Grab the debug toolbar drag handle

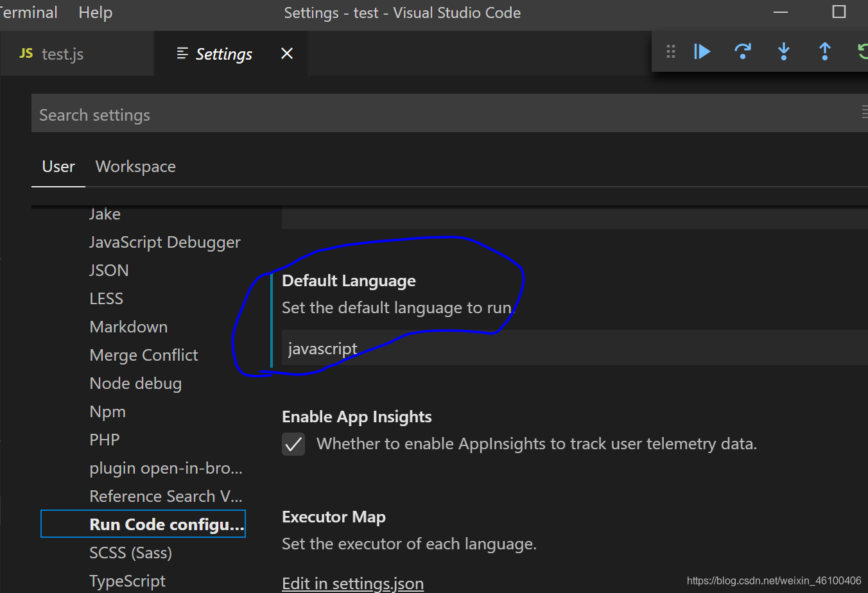[671, 51]
